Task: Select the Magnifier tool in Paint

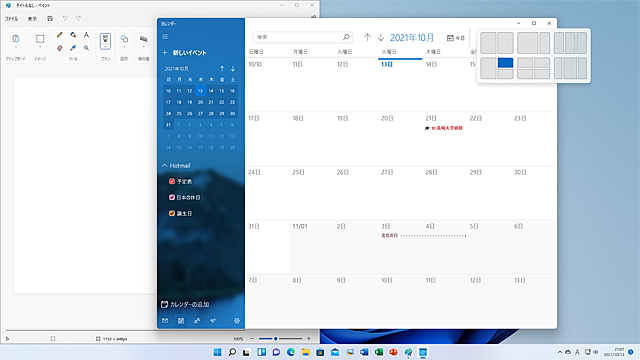Action: click(86, 48)
